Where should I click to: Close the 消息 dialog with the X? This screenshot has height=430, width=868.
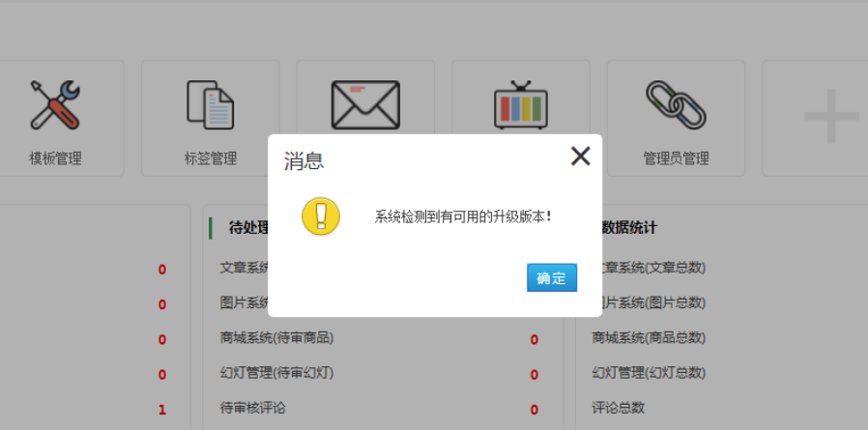coord(580,157)
